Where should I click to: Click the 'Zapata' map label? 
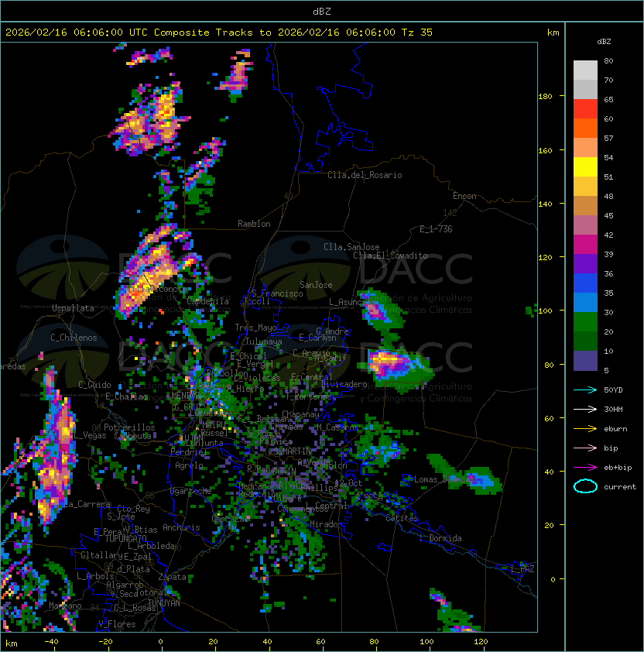point(172,577)
